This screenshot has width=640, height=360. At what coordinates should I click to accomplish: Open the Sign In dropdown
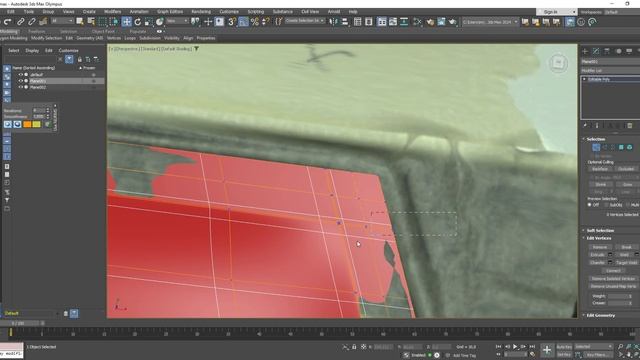(557, 12)
